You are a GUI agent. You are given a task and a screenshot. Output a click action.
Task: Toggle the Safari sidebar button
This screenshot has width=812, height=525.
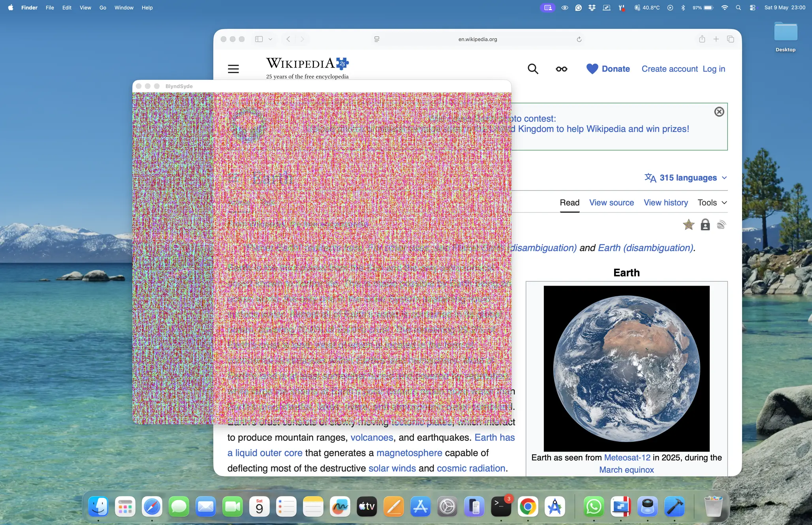tap(259, 39)
